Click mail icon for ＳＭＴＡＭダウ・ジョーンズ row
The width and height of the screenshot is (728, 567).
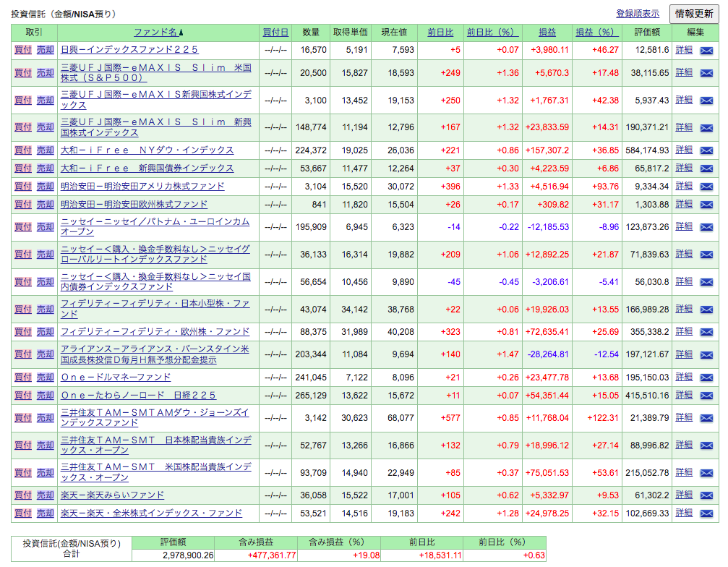click(x=706, y=418)
